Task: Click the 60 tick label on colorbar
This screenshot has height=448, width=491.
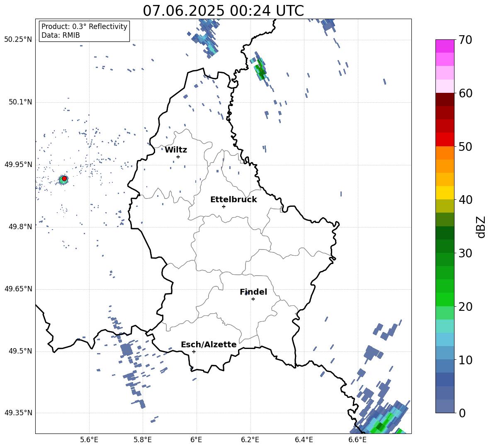Action: (465, 93)
